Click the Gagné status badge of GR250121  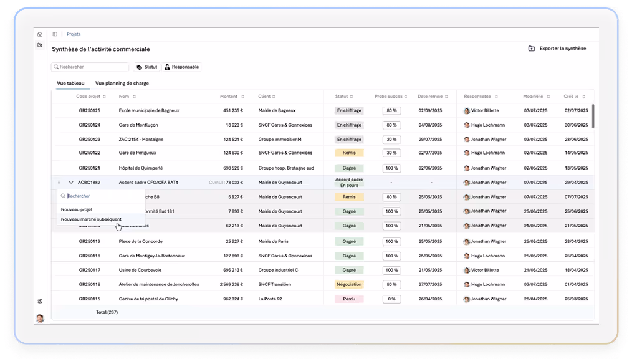(x=349, y=168)
